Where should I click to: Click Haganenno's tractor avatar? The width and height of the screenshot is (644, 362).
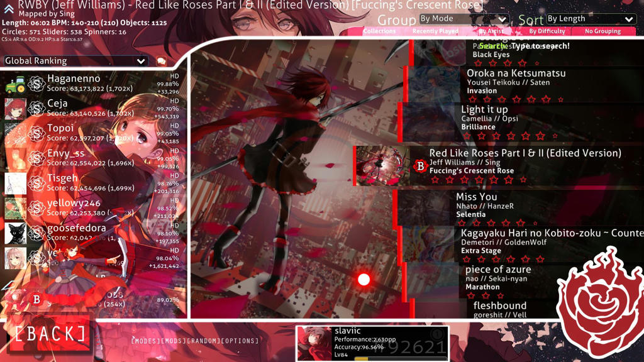click(16, 84)
